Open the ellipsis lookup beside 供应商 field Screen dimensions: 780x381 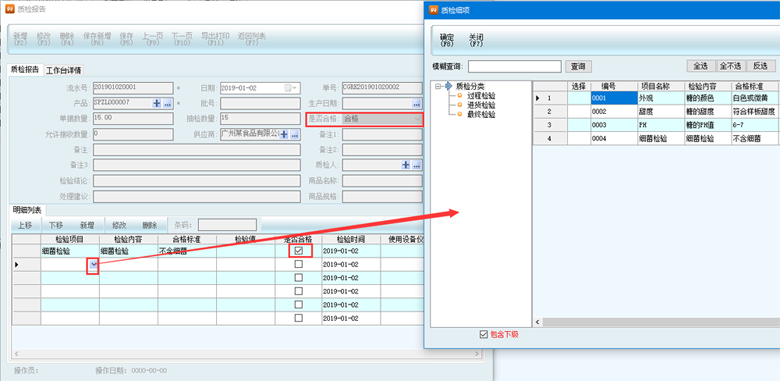pos(295,134)
